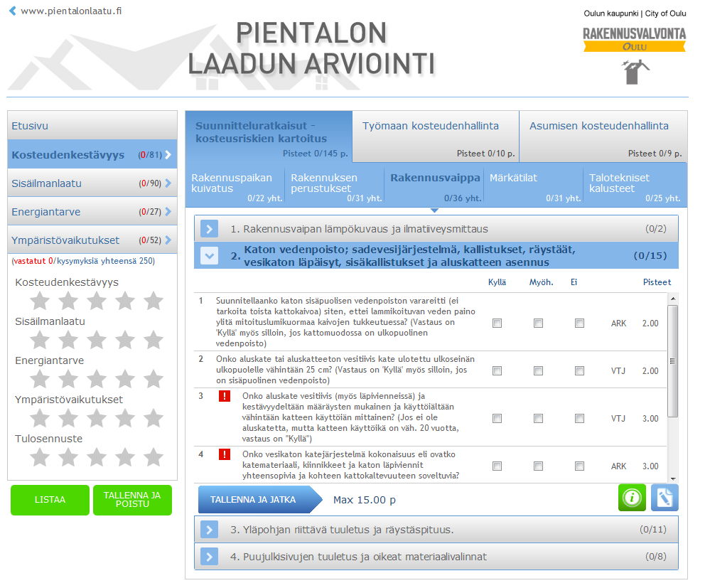Click 'Max 15.00 p' text
The height and width of the screenshot is (588, 710).
(x=365, y=500)
